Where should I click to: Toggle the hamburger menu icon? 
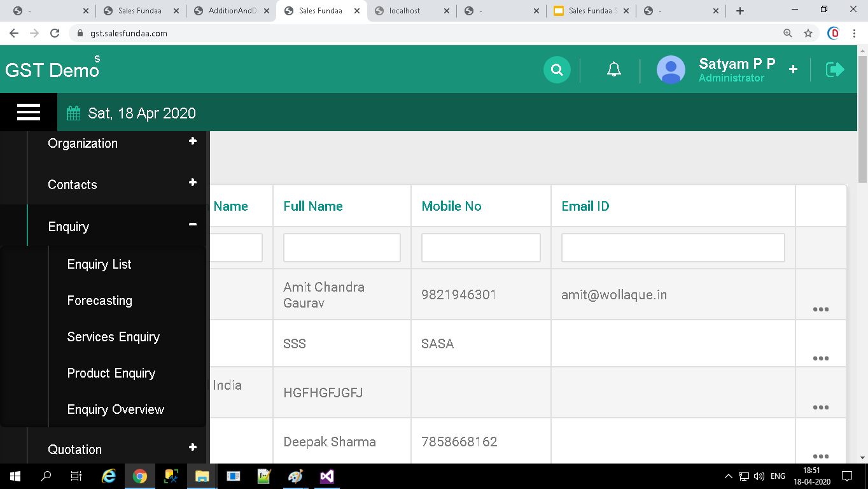coord(29,113)
